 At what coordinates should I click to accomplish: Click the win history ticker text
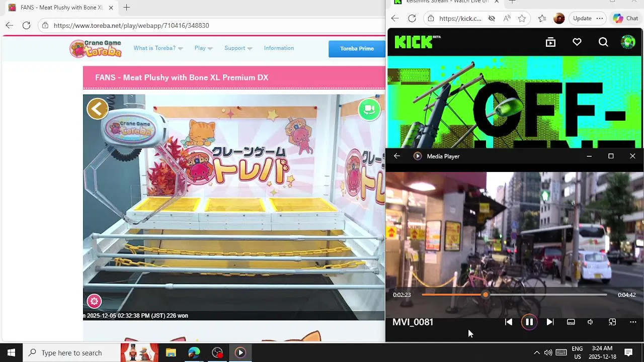136,316
